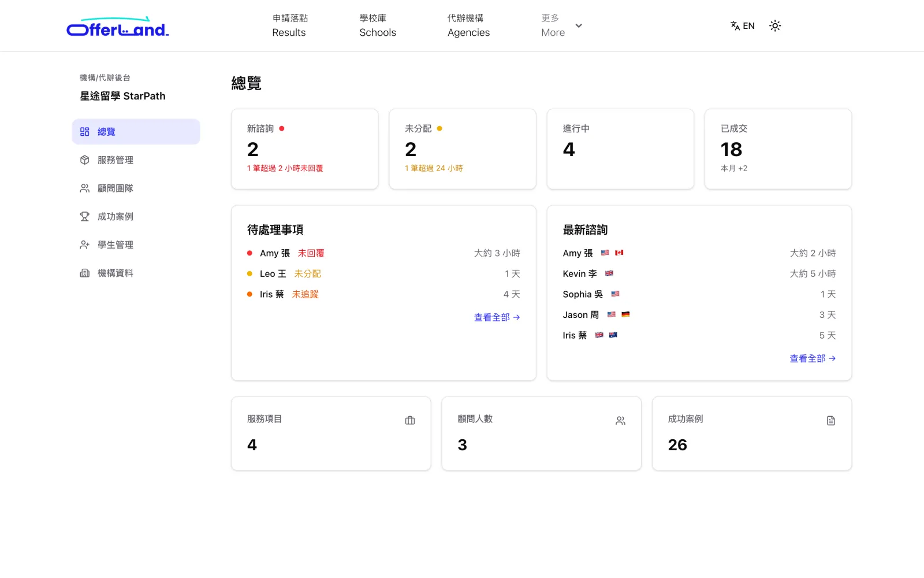
Task: Click the yellow status dot beside 未分配
Action: tap(439, 128)
